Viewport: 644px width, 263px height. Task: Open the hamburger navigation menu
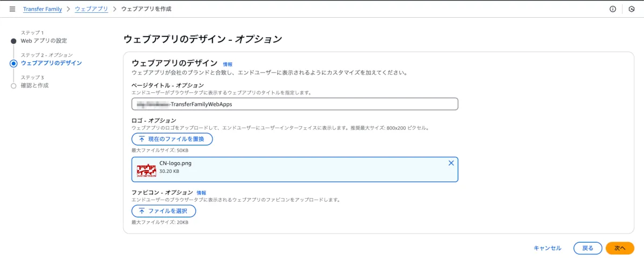(12, 9)
